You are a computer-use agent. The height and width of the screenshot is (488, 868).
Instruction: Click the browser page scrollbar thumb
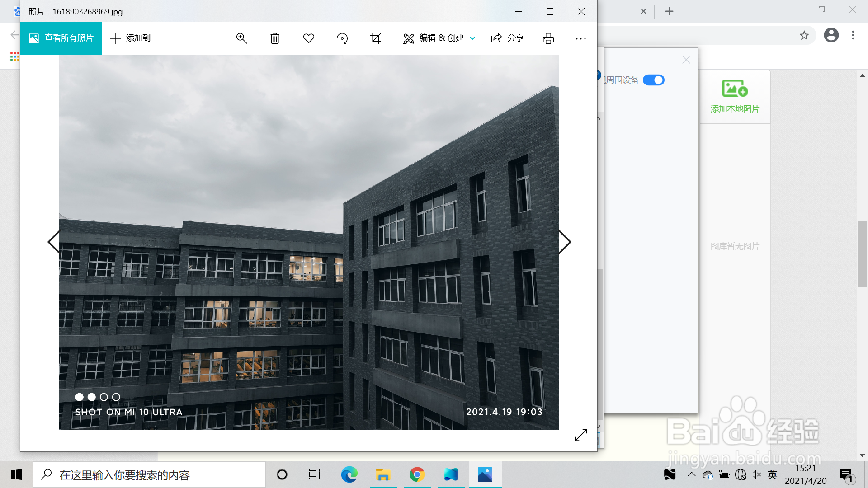click(x=862, y=253)
